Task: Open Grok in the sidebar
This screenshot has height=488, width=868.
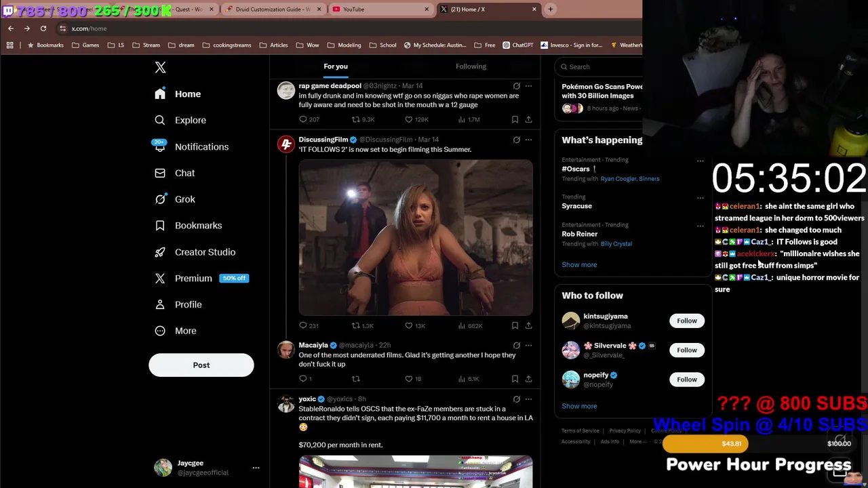Action: tap(175, 199)
